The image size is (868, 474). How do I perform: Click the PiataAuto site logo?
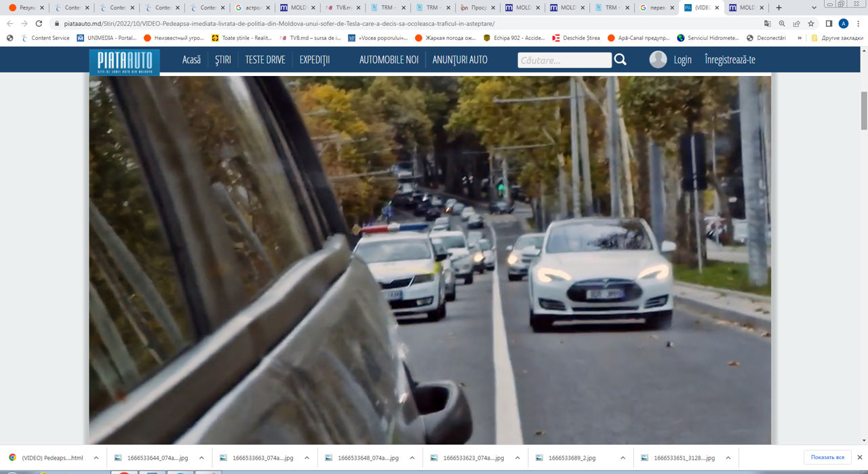click(x=124, y=62)
